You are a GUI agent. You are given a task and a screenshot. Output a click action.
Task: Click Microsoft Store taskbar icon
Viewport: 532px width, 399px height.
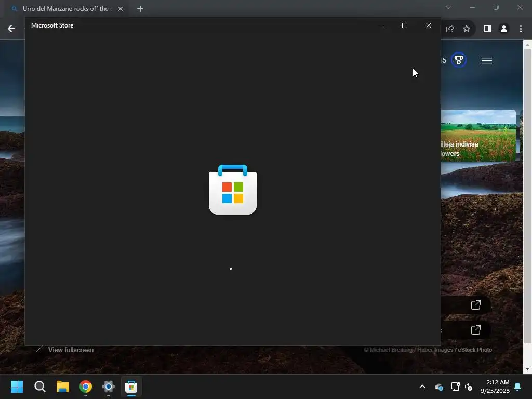(x=131, y=387)
